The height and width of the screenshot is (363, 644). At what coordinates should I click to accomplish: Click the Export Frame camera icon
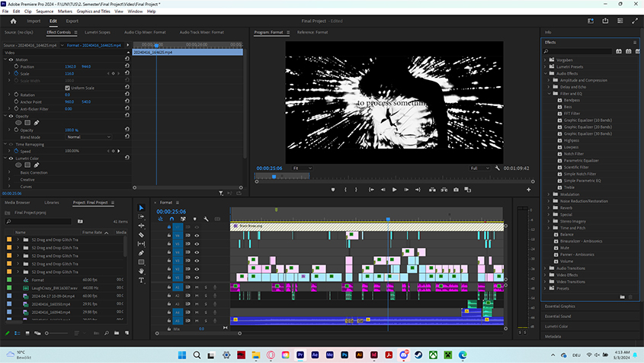point(456,189)
